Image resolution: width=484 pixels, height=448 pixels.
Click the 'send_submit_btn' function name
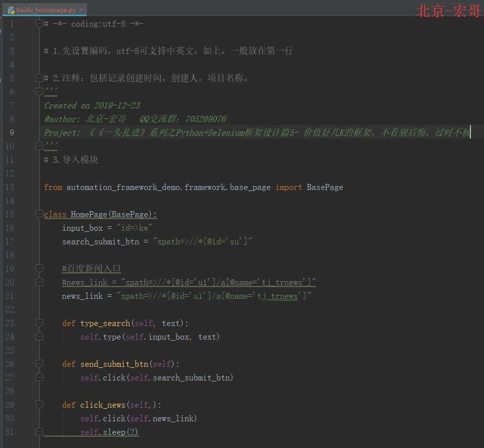pos(114,364)
